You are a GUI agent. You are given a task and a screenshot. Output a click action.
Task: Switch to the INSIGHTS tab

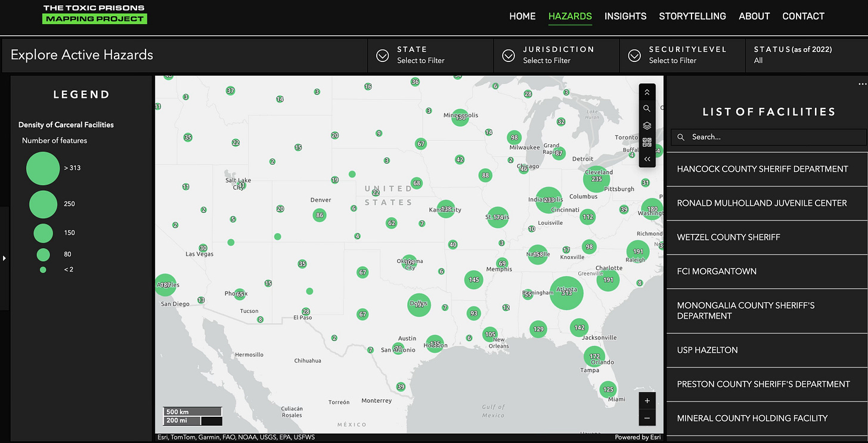(625, 16)
